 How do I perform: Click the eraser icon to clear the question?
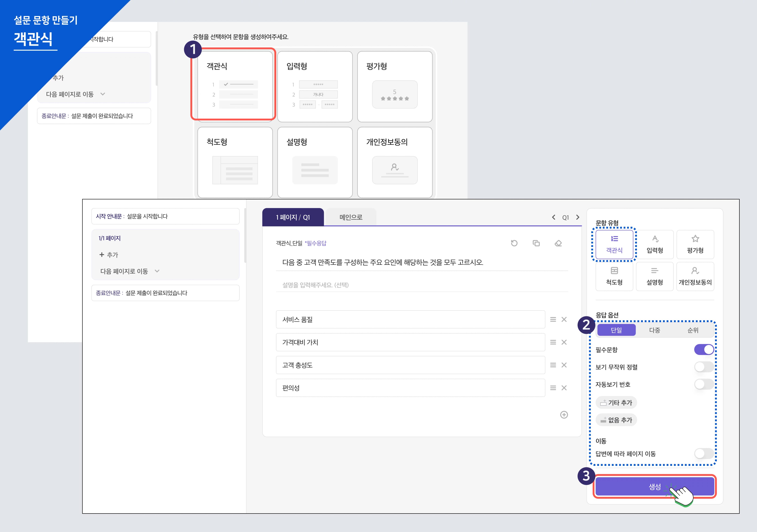click(558, 243)
